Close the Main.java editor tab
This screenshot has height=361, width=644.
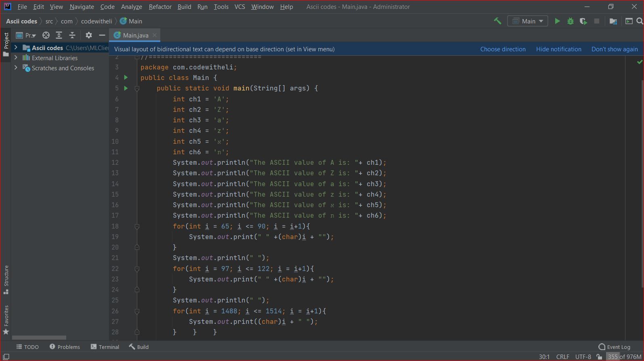[154, 35]
